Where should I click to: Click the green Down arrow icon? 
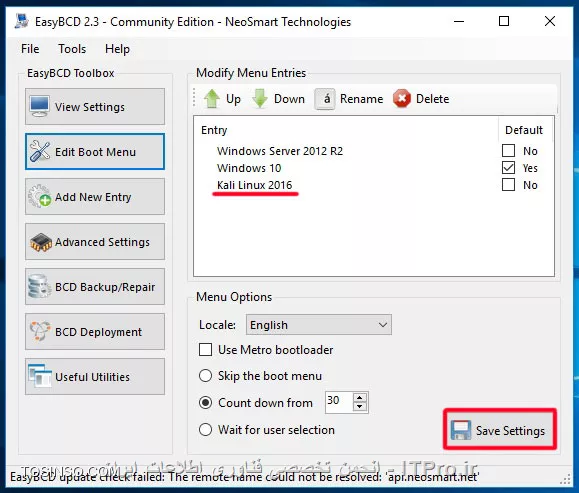click(x=260, y=99)
